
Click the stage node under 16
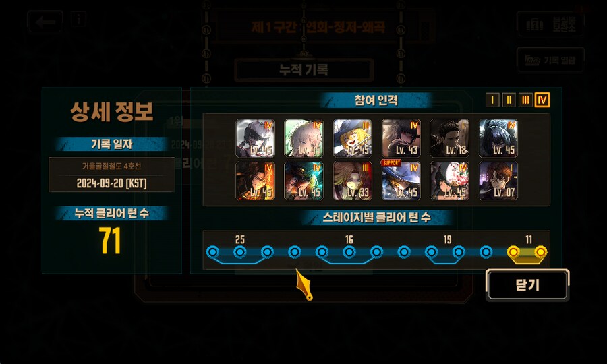(x=349, y=252)
